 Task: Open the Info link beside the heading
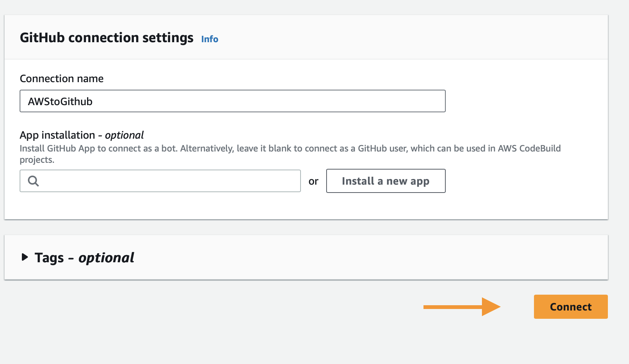[x=210, y=39]
